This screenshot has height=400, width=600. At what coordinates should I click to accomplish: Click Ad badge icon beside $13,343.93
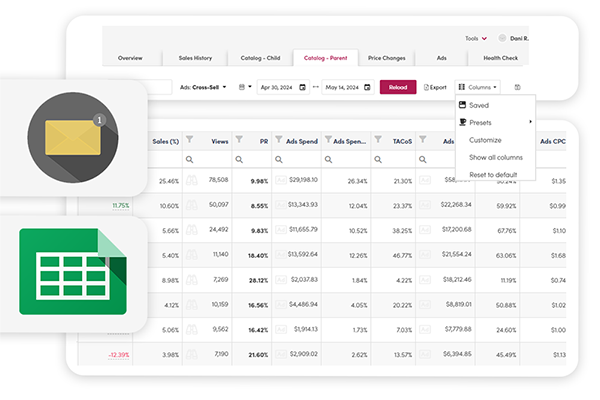(x=281, y=205)
